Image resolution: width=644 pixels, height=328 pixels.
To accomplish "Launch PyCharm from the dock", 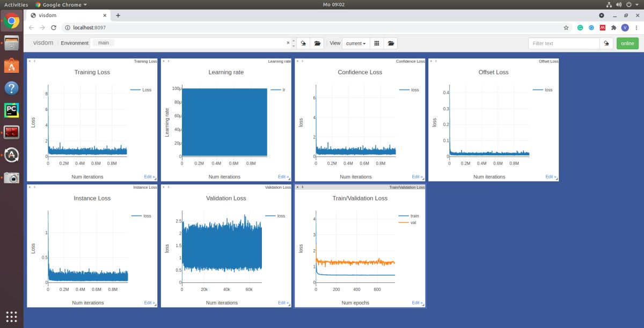I will tap(11, 110).
